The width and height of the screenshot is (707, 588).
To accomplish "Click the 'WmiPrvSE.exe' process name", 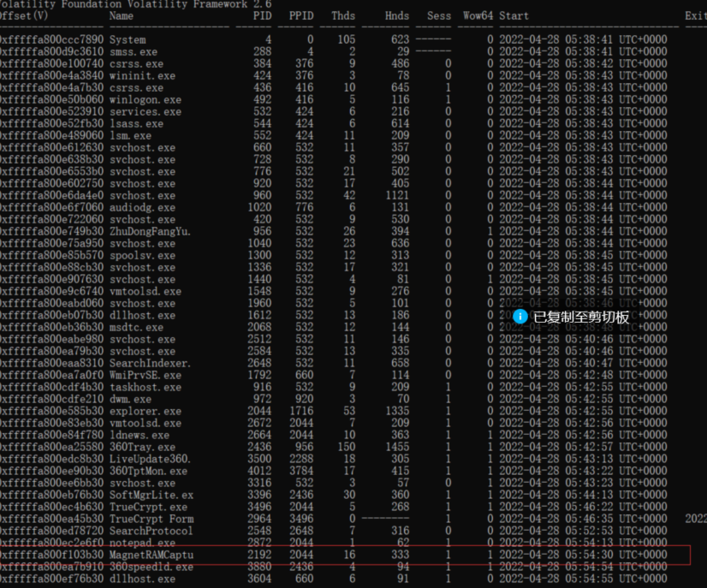I will point(146,375).
